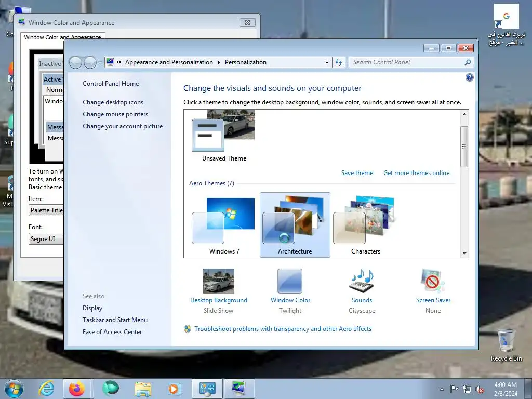Click the Control Panel icon in address bar
Viewport: 532px width, 399px height.
click(x=110, y=62)
